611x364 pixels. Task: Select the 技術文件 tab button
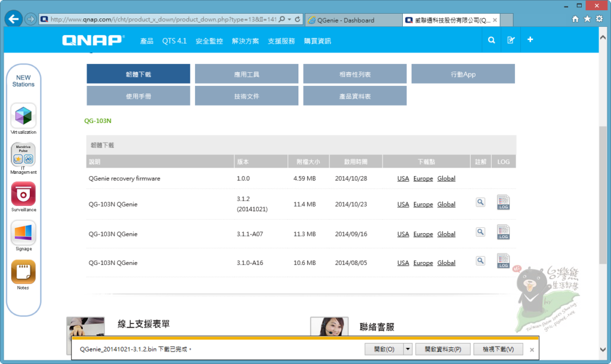[x=246, y=96]
